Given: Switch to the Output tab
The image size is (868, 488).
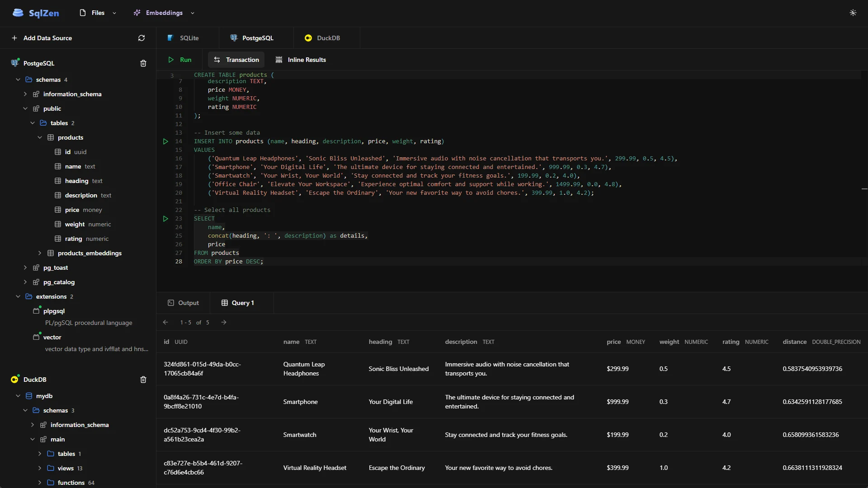Looking at the screenshot, I should pyautogui.click(x=183, y=303).
